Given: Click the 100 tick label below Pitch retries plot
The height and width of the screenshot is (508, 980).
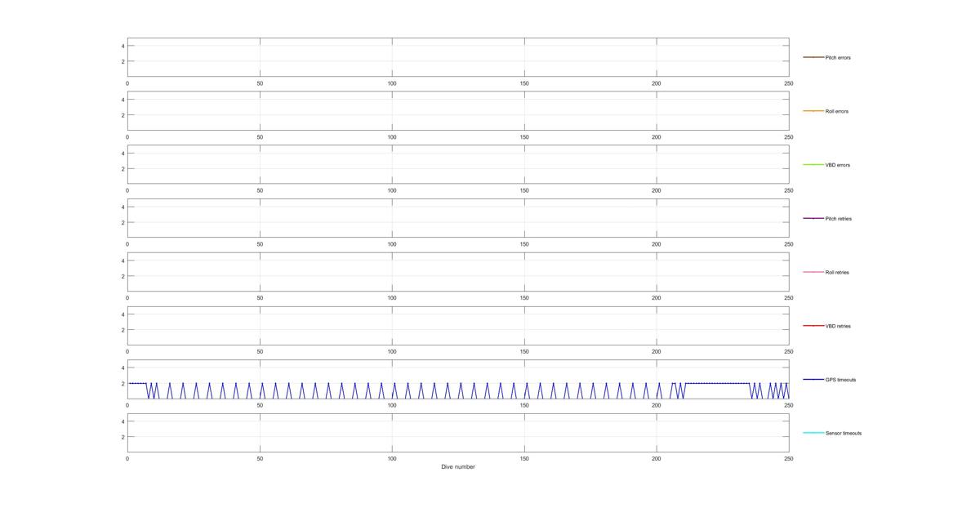Looking at the screenshot, I should [392, 244].
